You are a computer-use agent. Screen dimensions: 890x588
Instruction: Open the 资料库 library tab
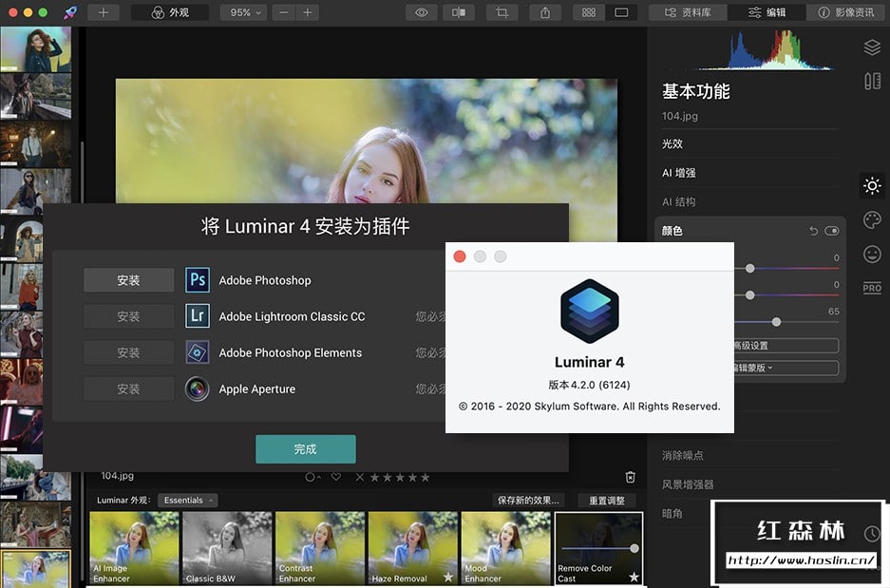pyautogui.click(x=688, y=12)
